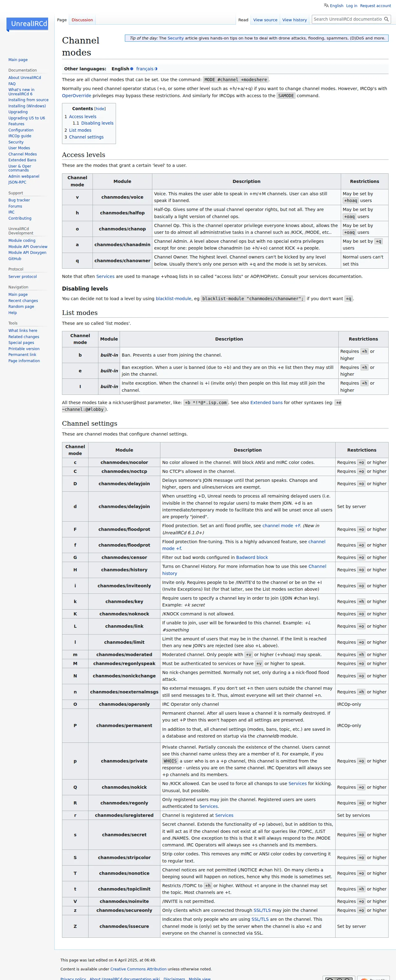The image size is (396, 980).
Task: Open Page information under Tools
Action: pos(24,361)
